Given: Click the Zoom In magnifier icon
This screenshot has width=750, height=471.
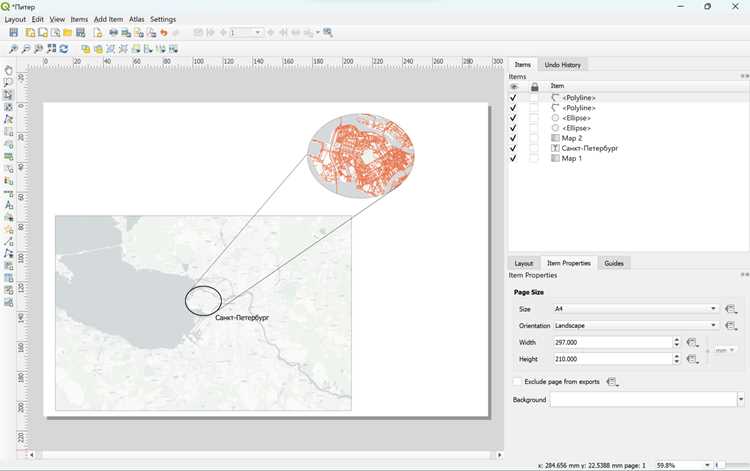Looking at the screenshot, I should tap(13, 49).
